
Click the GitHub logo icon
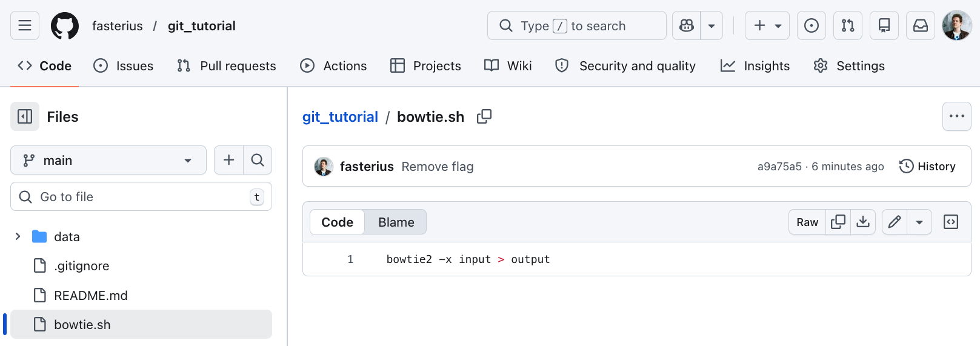click(x=65, y=26)
